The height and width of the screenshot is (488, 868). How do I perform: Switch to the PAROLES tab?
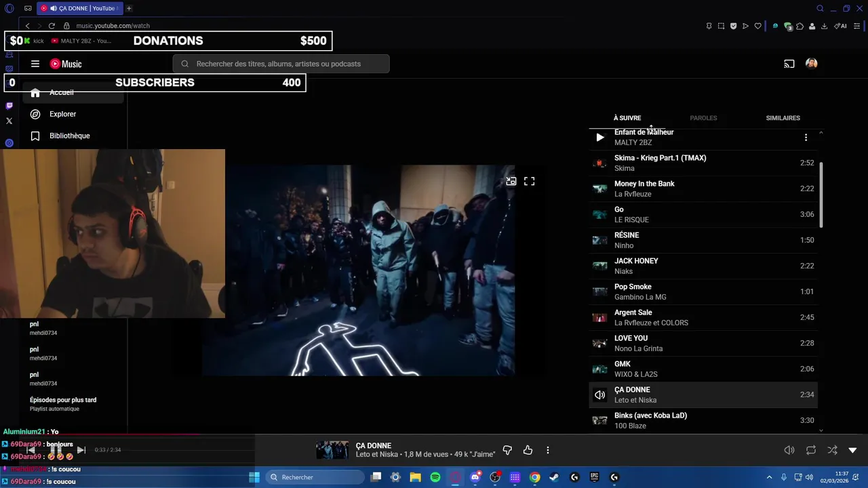pyautogui.click(x=703, y=118)
